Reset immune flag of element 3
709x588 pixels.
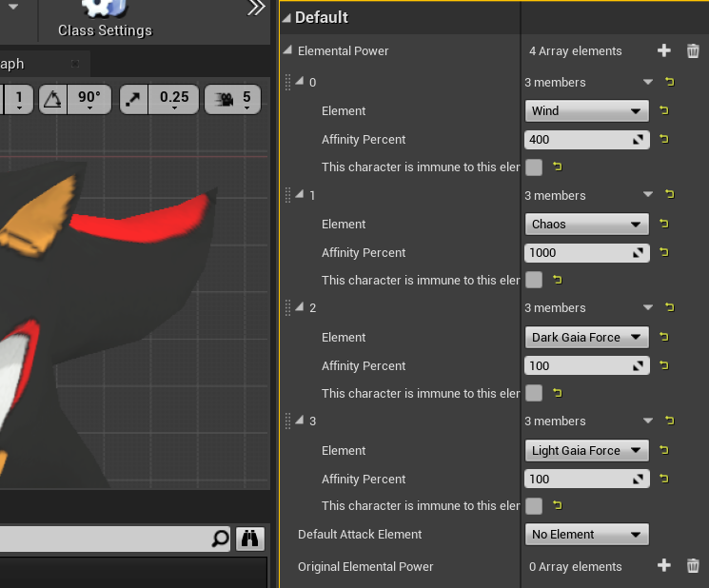pyautogui.click(x=557, y=505)
